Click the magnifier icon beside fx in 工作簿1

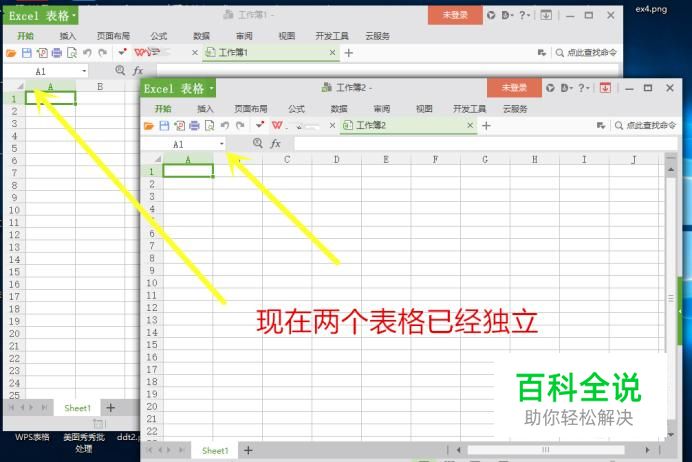[120, 70]
